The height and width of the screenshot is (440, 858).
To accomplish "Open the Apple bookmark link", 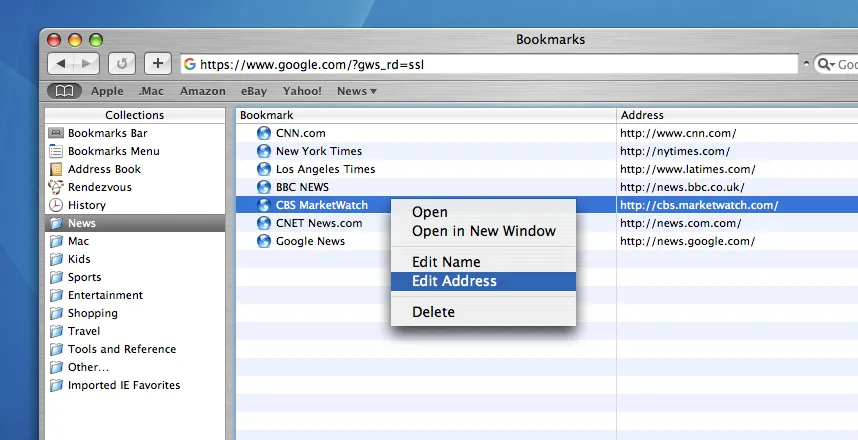I will tap(107, 91).
